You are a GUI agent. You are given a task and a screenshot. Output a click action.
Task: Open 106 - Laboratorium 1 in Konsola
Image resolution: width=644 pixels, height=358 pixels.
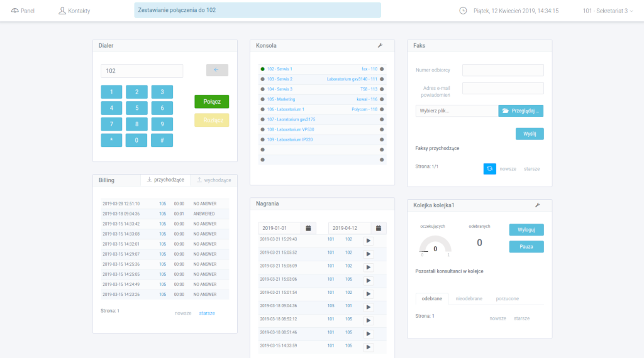[x=286, y=109]
